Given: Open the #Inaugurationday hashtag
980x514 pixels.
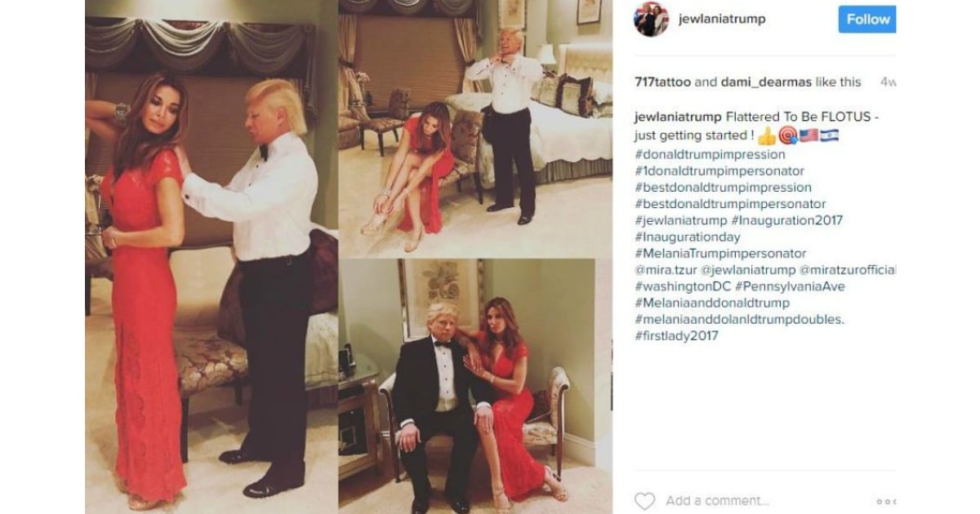Looking at the screenshot, I should [x=688, y=237].
